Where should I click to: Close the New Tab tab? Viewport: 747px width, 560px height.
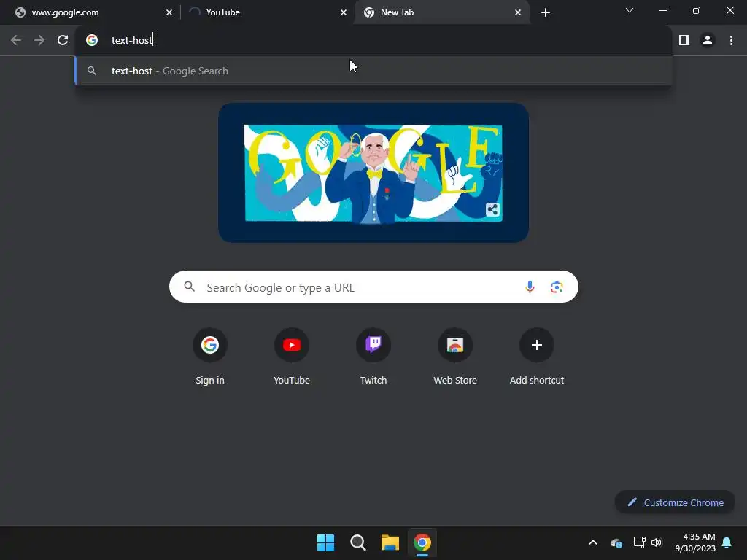[x=518, y=12]
